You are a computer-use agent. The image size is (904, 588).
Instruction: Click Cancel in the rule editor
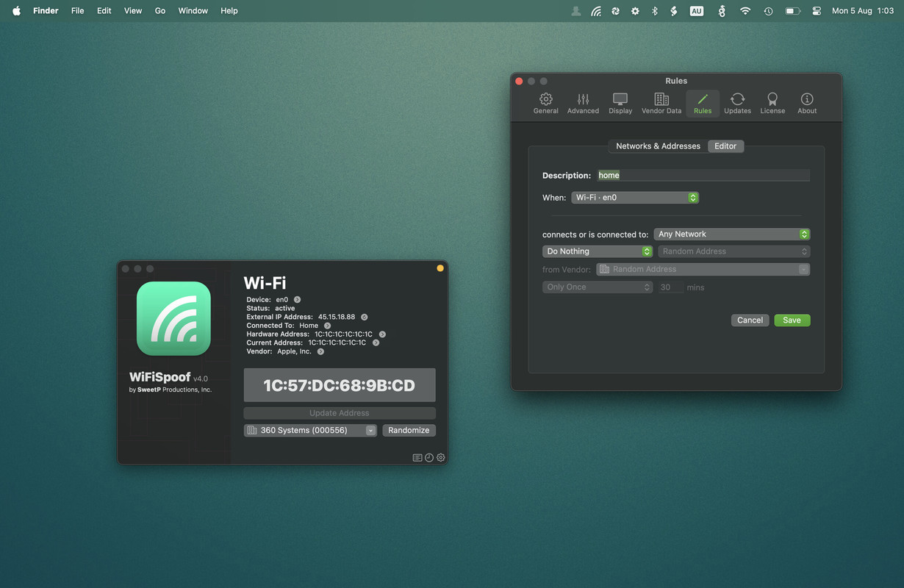click(750, 320)
